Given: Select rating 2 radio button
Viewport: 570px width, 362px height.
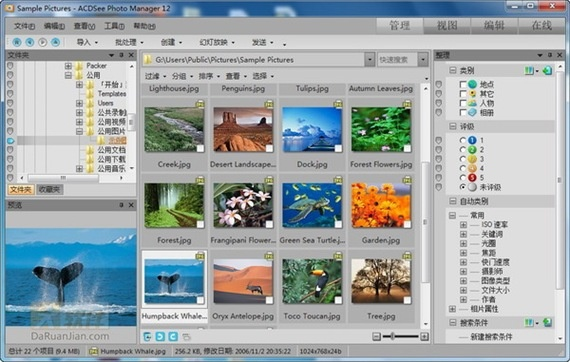Looking at the screenshot, I should click(x=462, y=150).
